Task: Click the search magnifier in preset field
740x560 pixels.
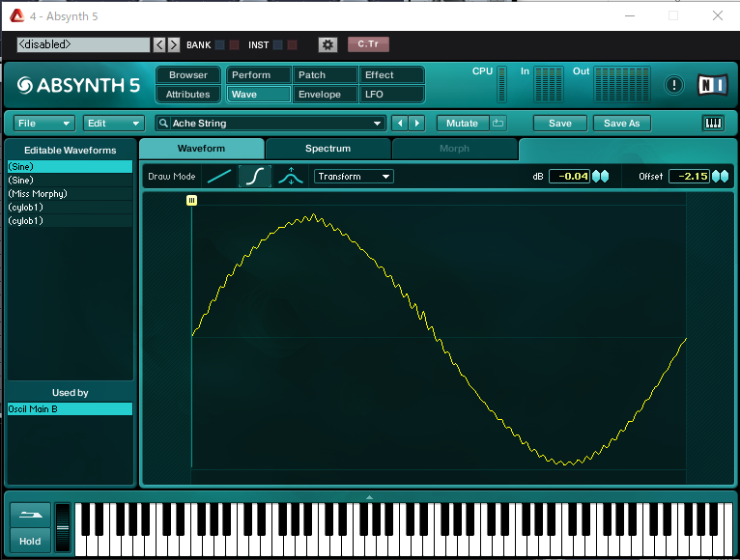Action: [163, 124]
